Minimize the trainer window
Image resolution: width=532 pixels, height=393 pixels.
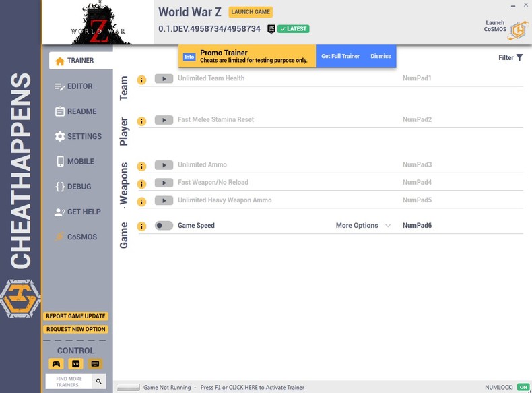point(513,6)
